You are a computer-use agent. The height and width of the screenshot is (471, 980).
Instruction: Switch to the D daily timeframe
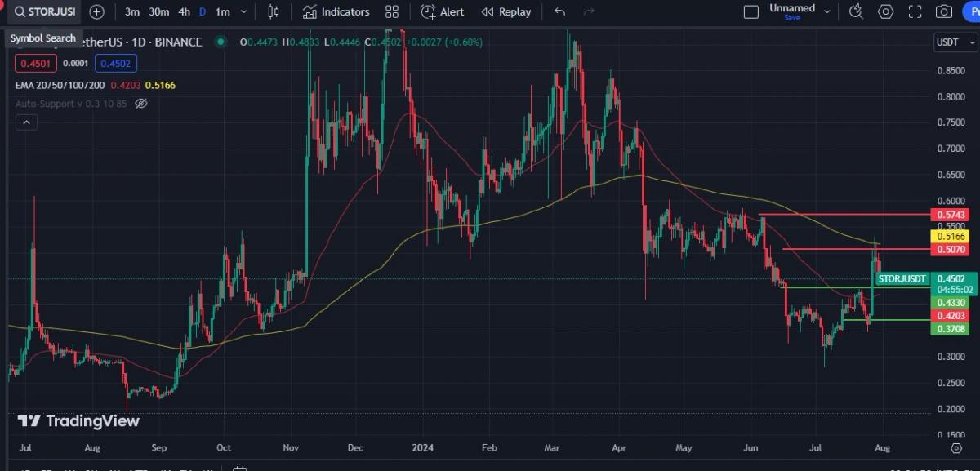pos(203,11)
